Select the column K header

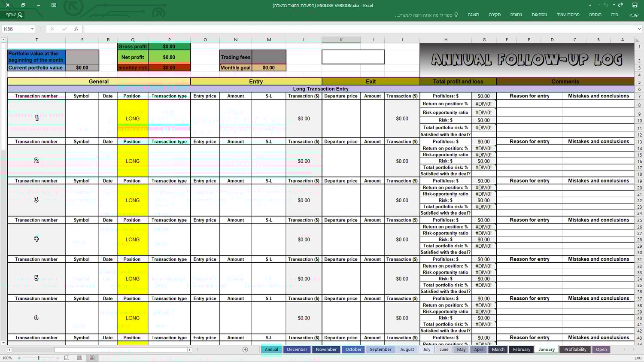(x=341, y=40)
